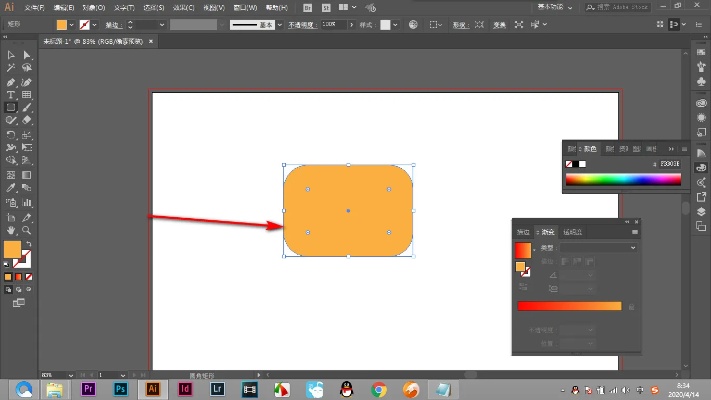
Task: Open the 对象(O) menu
Action: 94,8
